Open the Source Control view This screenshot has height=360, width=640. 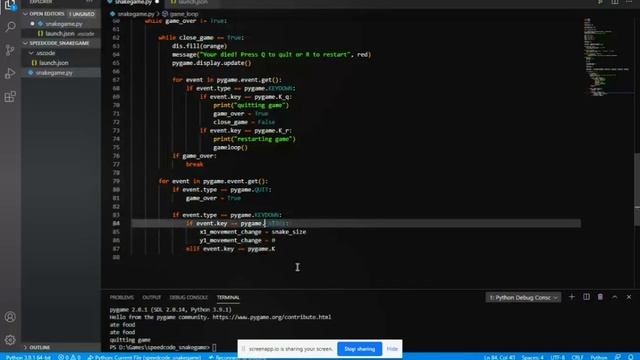(x=10, y=50)
